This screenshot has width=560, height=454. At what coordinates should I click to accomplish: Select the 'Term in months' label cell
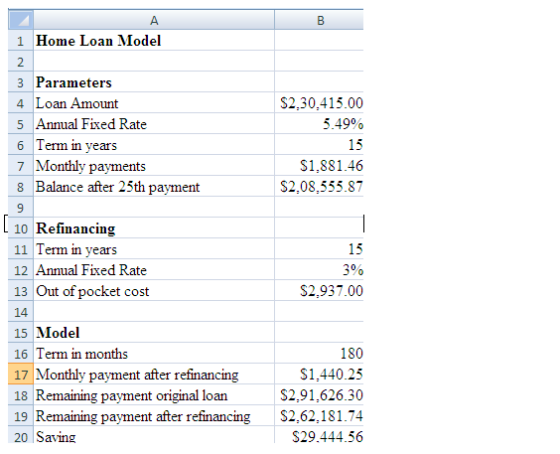154,353
